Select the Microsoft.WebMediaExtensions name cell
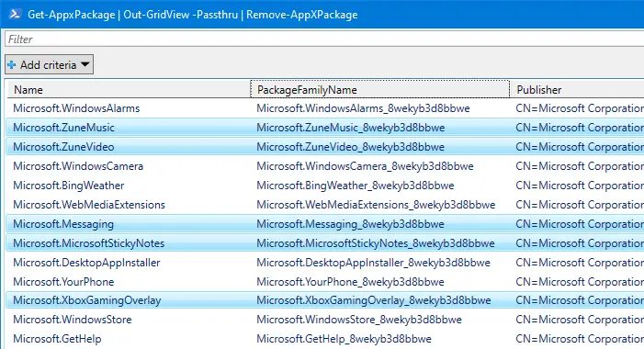This screenshot has height=349, width=644. coord(89,205)
